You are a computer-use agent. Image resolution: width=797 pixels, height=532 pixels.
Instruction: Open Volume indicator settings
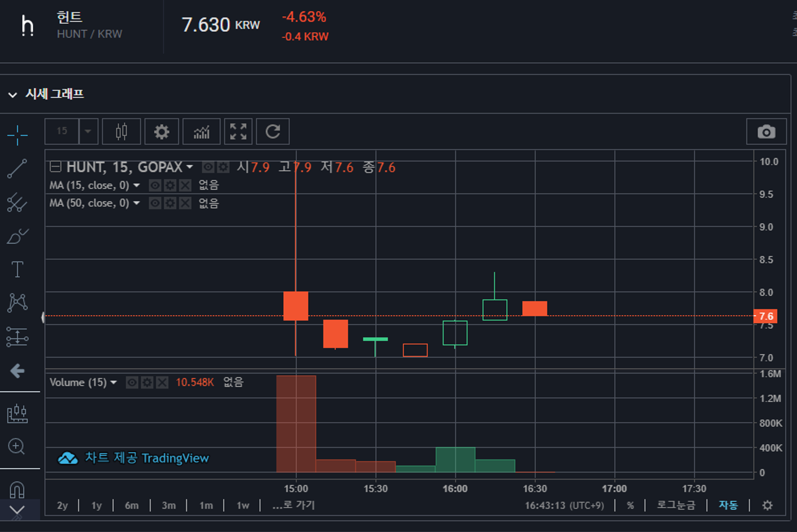[x=147, y=383]
